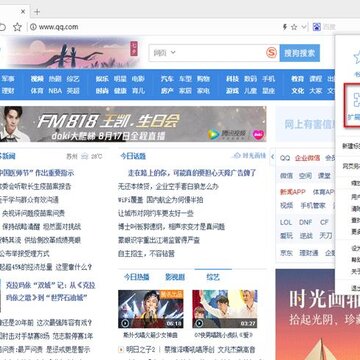Image resolution: width=360 pixels, height=360 pixels.
Task: Open a new tab with the plus button
Action: [37, 12]
